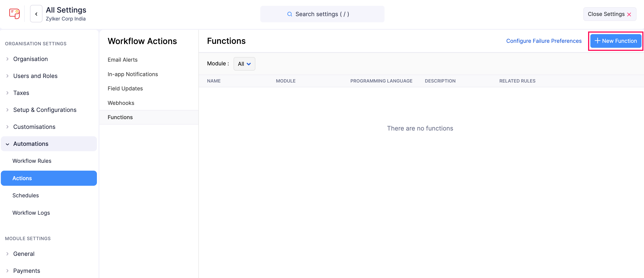Click the Workflow Actions panel heading

(142, 41)
